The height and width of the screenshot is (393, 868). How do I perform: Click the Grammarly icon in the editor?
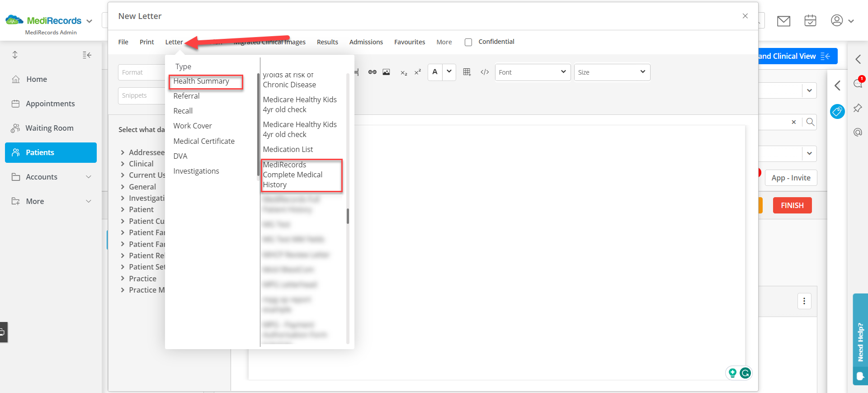coord(745,373)
